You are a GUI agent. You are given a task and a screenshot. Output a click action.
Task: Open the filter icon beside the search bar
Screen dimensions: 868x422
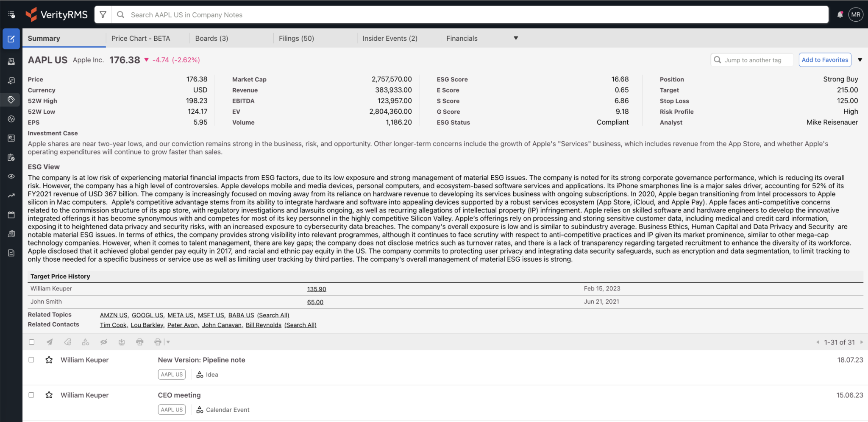tap(103, 14)
